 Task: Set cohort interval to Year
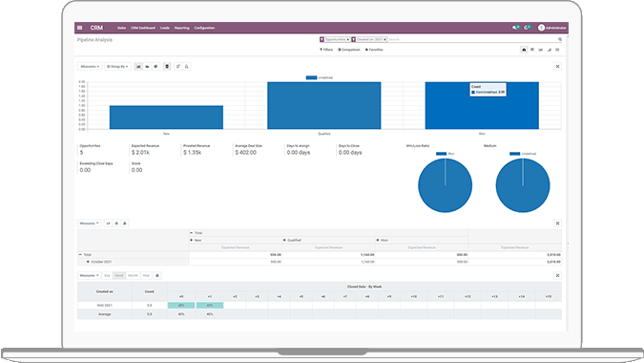tap(146, 275)
